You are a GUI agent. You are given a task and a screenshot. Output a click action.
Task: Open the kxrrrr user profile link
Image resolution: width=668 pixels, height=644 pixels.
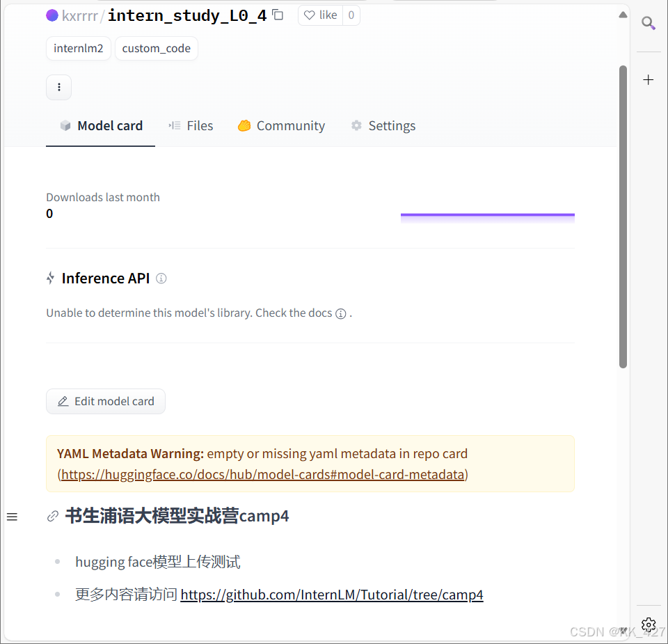coord(80,16)
